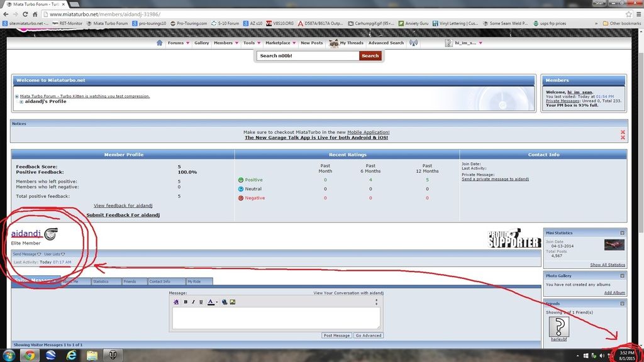Click Send a private message to aidandj
644x362 pixels.
point(495,179)
